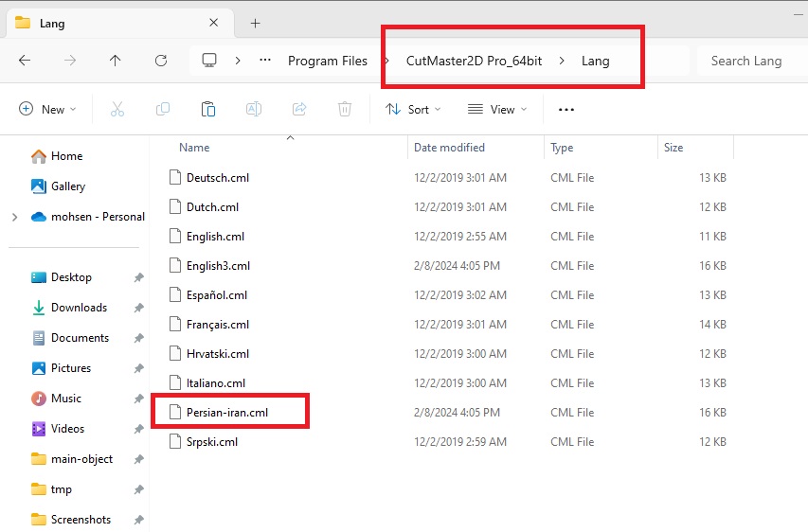Screen dimensions: 808x532
Task: Open the Sort dropdown menu
Action: 413,109
